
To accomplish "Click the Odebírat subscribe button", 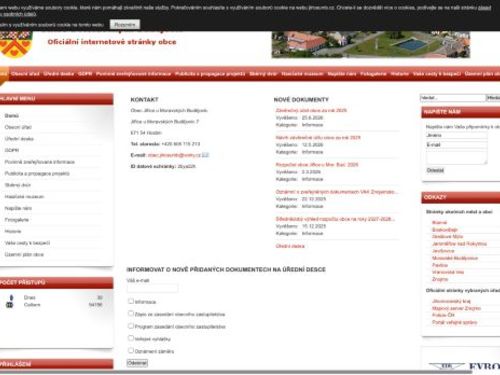I will click(x=137, y=363).
